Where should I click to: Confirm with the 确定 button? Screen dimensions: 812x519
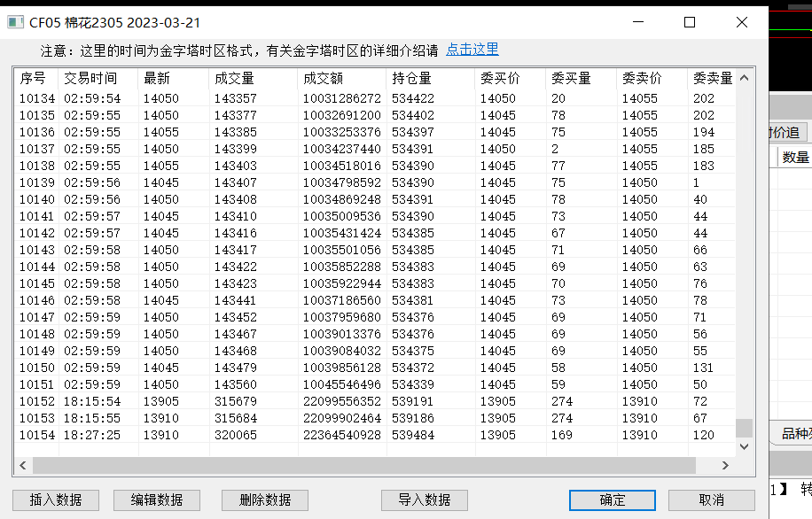point(613,500)
